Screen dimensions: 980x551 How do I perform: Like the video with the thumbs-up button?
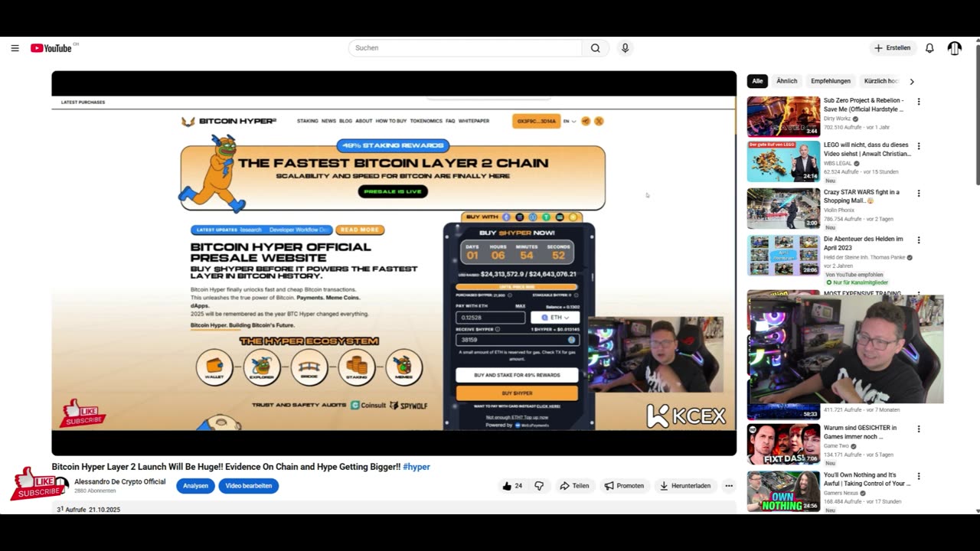[512, 486]
